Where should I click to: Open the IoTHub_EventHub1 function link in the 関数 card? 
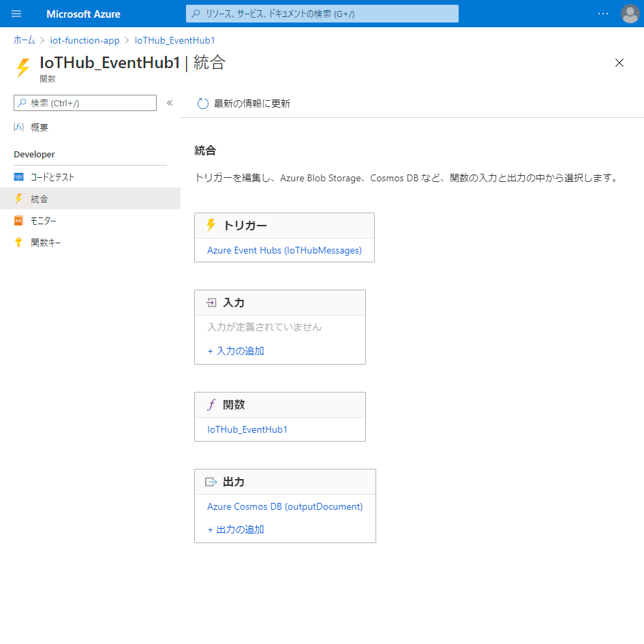pyautogui.click(x=247, y=429)
